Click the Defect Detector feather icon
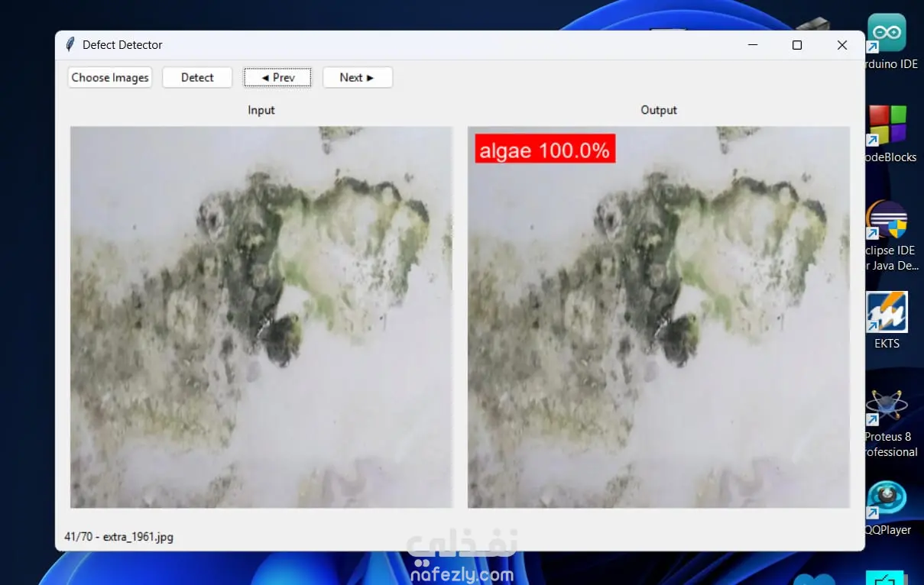 click(x=70, y=45)
